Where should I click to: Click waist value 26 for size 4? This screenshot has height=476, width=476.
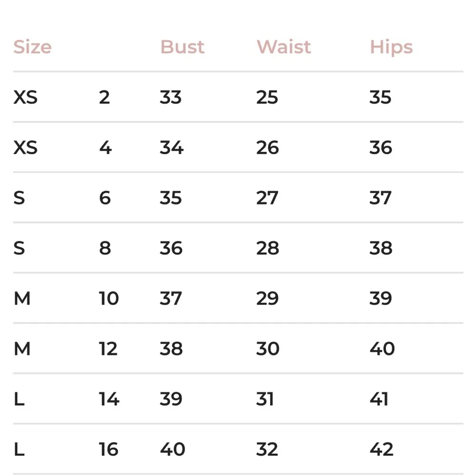tap(267, 148)
